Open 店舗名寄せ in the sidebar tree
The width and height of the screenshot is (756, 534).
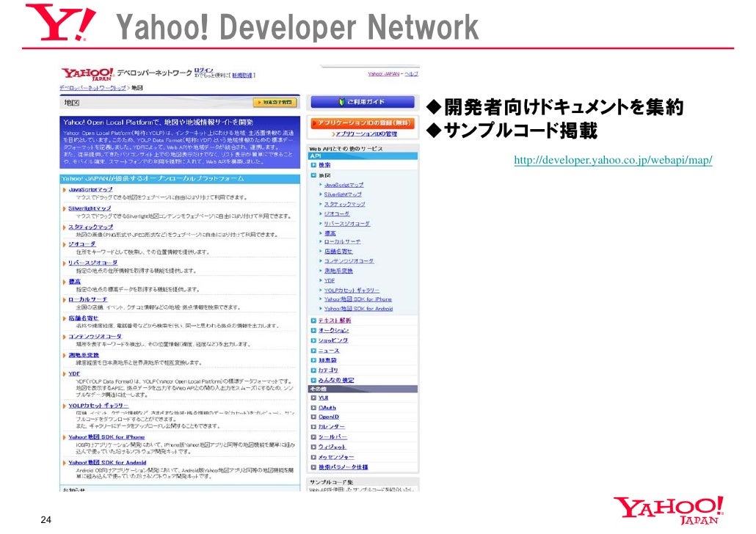click(338, 251)
